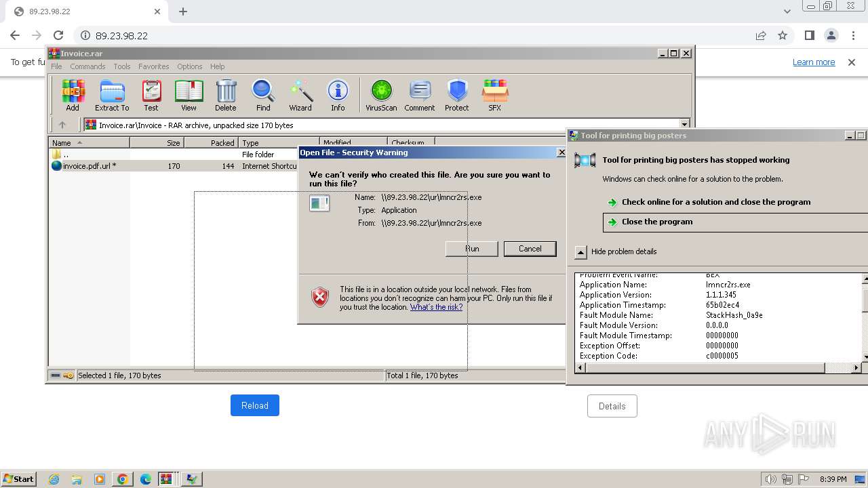The image size is (868, 488).
Task: Click the Share page icon
Action: click(x=761, y=35)
